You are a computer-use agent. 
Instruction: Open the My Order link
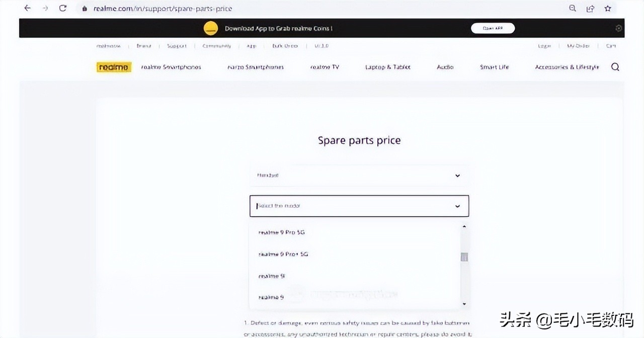point(579,46)
